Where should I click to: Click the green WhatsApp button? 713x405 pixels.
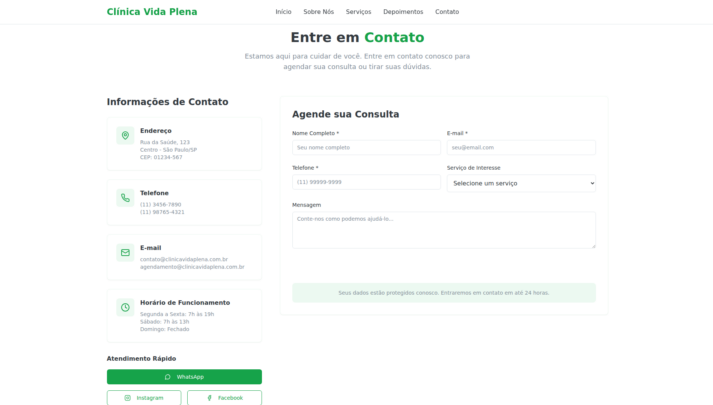[184, 377]
